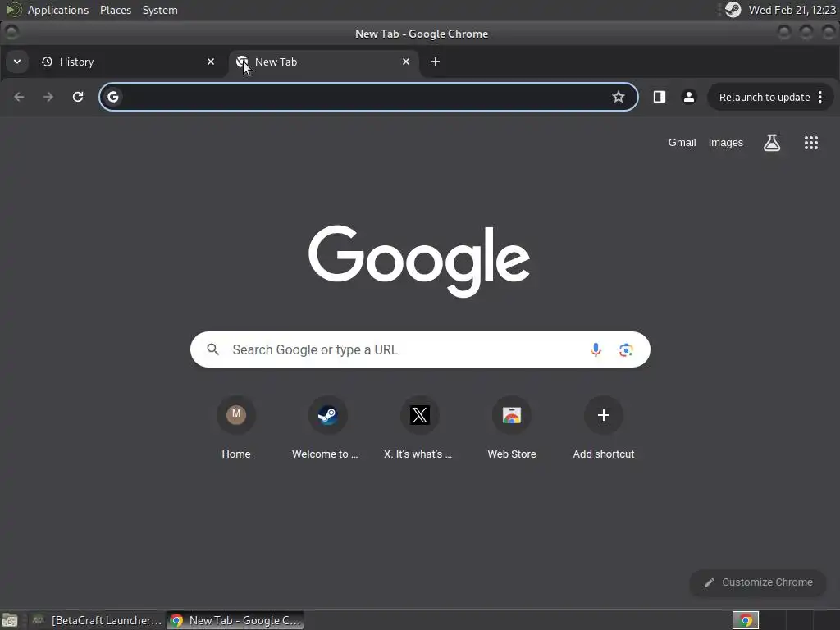Open the Gmail link
This screenshot has width=840, height=630.
tap(682, 143)
